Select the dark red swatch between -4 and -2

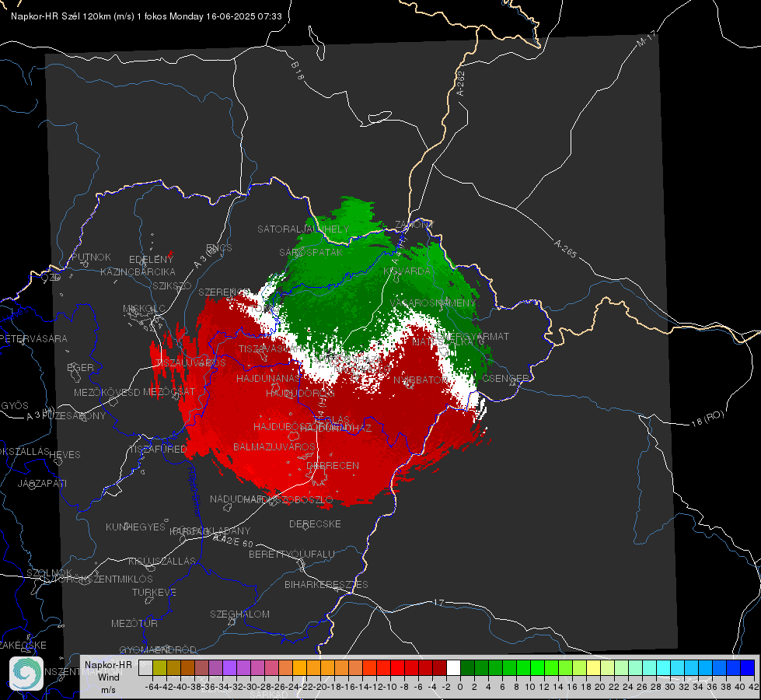coord(439,668)
